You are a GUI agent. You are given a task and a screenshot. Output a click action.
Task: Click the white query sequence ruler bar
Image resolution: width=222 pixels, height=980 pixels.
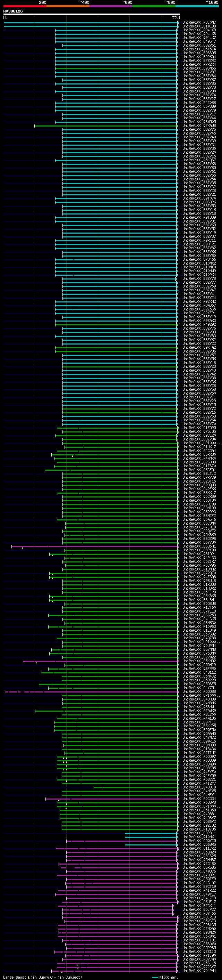[92, 14]
